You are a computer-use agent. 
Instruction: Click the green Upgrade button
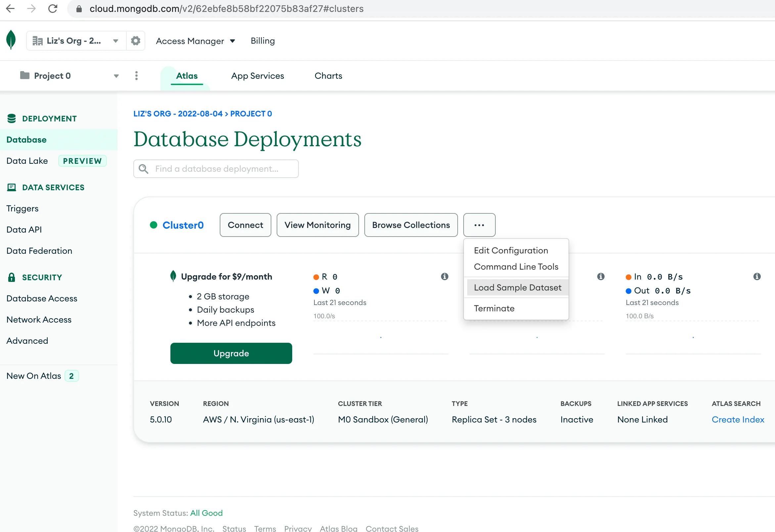[x=231, y=353]
